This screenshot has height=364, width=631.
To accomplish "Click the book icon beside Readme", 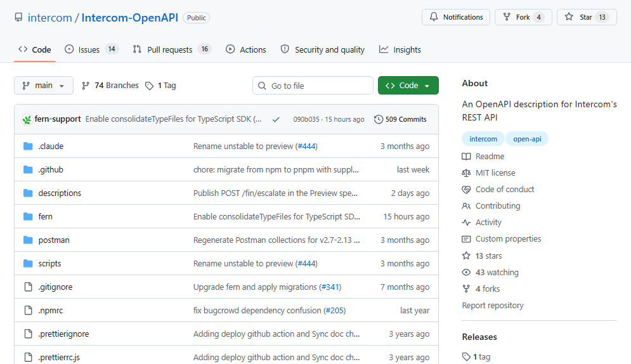I will pos(466,157).
